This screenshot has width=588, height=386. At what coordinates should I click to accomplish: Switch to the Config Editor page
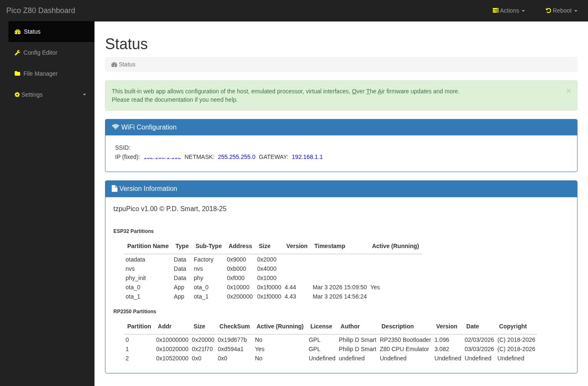tap(40, 53)
